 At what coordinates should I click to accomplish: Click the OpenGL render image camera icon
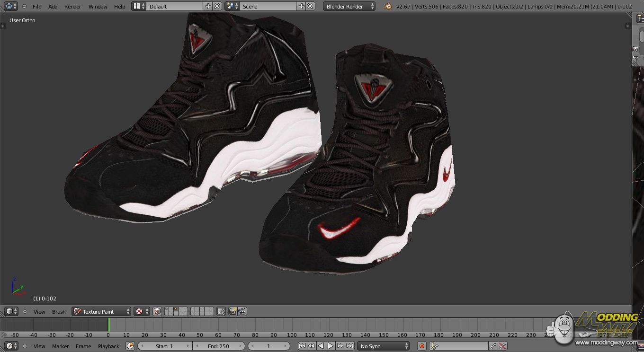[233, 311]
